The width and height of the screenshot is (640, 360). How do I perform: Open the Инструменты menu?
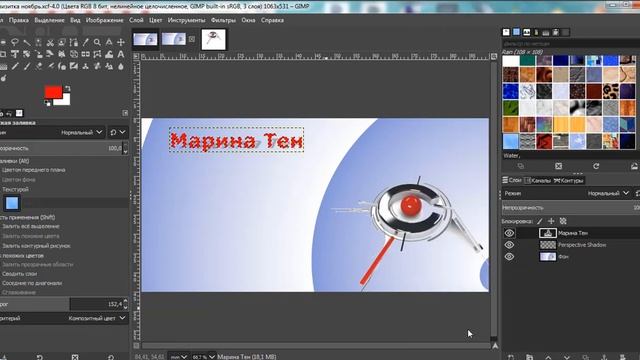[x=187, y=20]
